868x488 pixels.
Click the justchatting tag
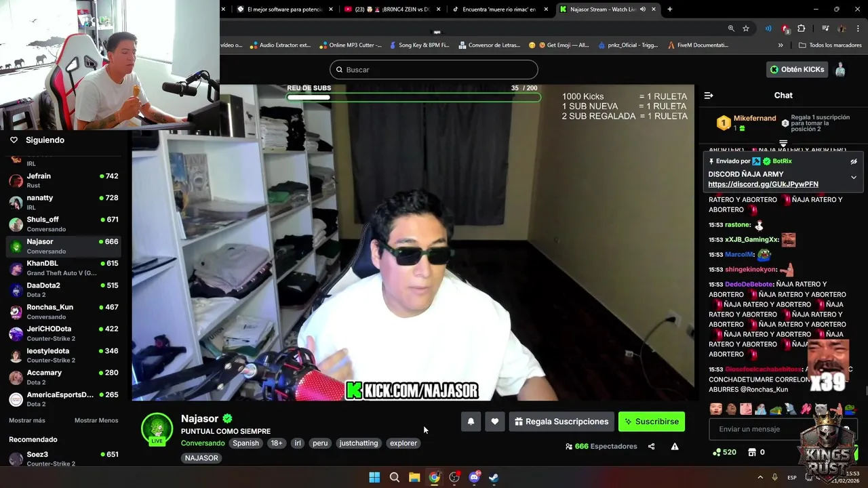pyautogui.click(x=359, y=443)
